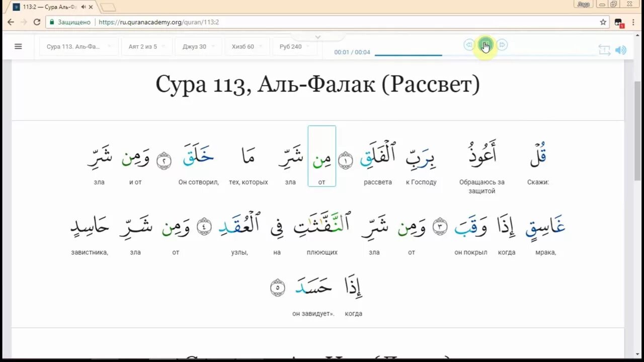The image size is (644, 362).
Task: Click the highlighted word translated 'от'
Action: tap(321, 156)
